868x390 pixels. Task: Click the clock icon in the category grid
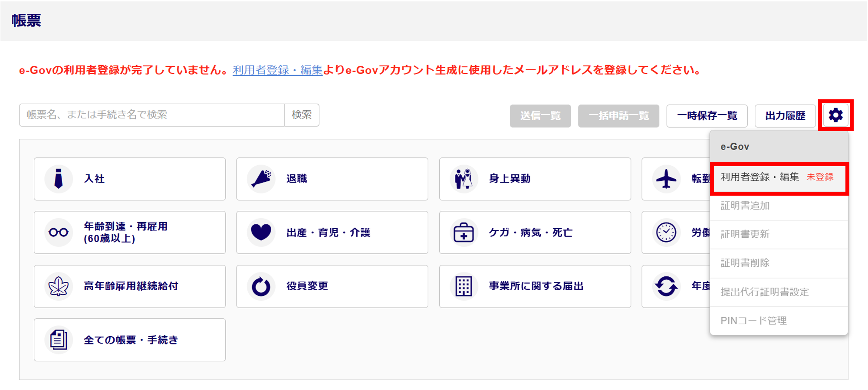666,233
